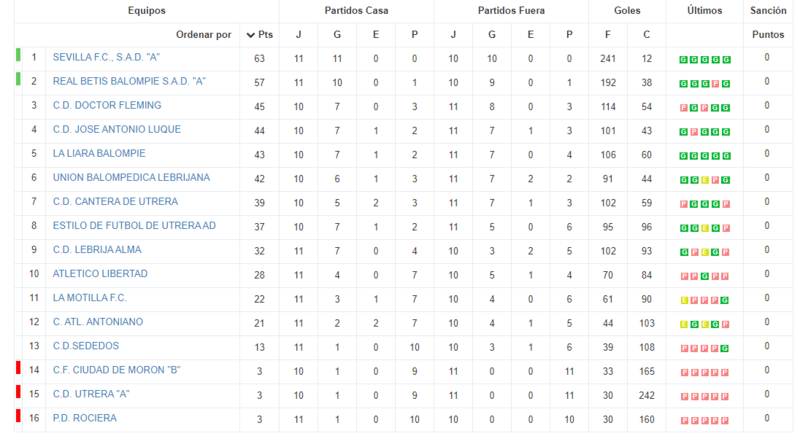Click the UNION BALOMPEDICA LEBRIJANA link
The image size is (800, 436).
[131, 177]
